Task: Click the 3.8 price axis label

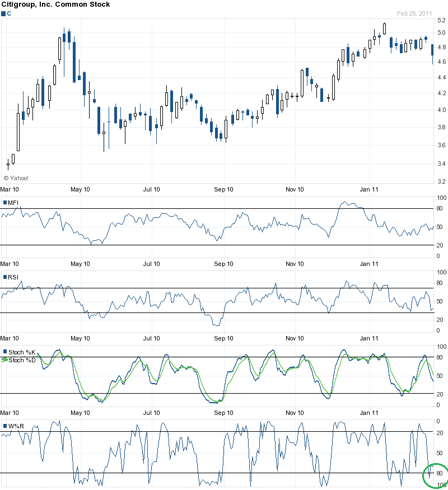Action: tap(441, 127)
